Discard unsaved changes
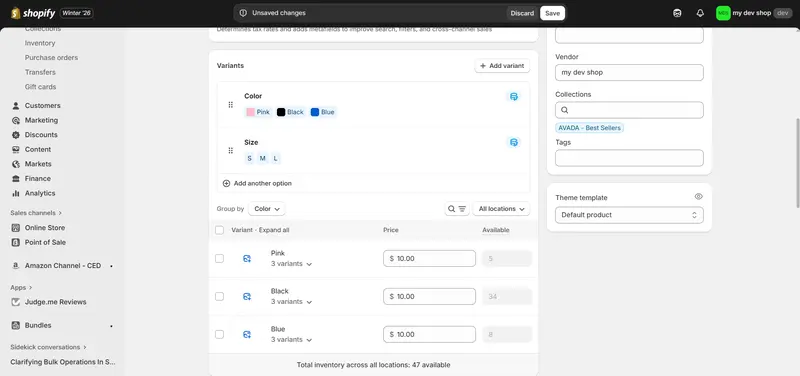Image resolution: width=800 pixels, height=376 pixels. [x=522, y=13]
